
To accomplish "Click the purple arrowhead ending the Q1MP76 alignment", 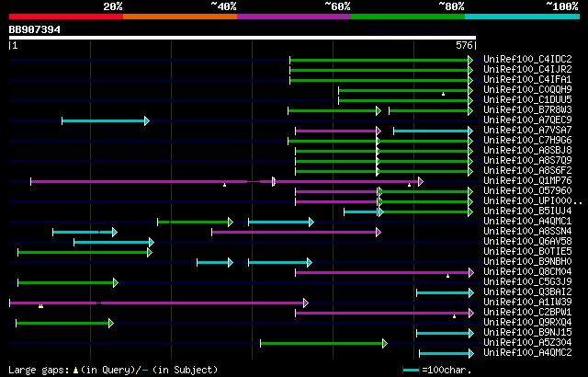I will click(421, 181).
